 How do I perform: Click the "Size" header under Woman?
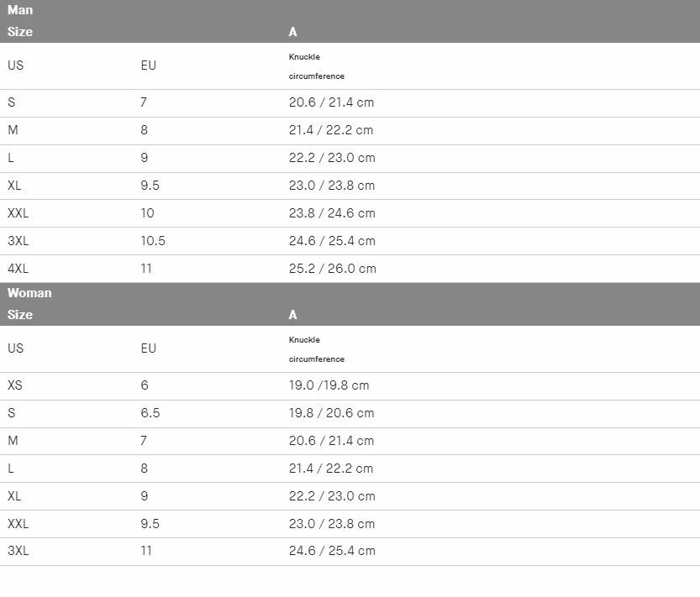(x=20, y=315)
